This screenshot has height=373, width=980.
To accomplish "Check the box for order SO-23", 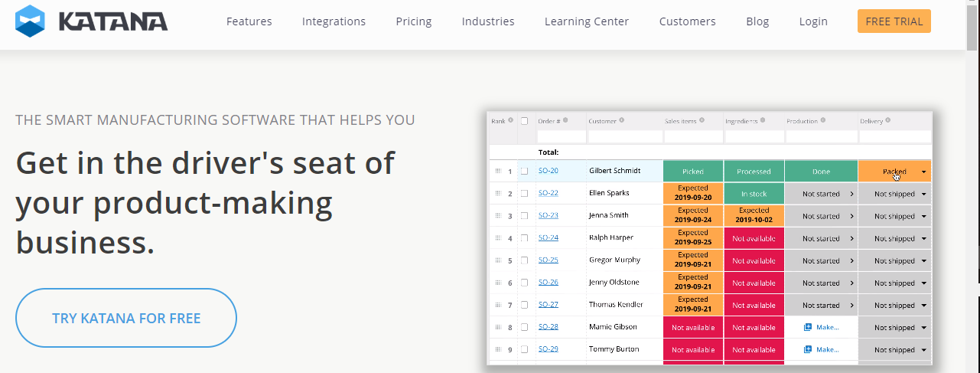I will tap(524, 216).
